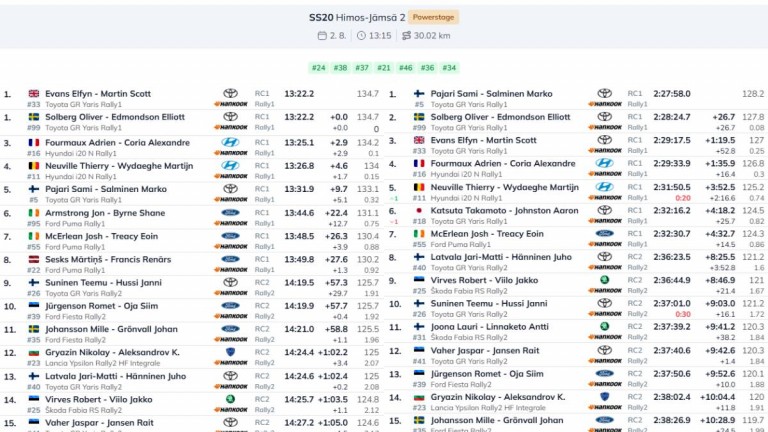Click UK flag beside stage result Evans Elfyn
The height and width of the screenshot is (432, 768).
pos(34,94)
